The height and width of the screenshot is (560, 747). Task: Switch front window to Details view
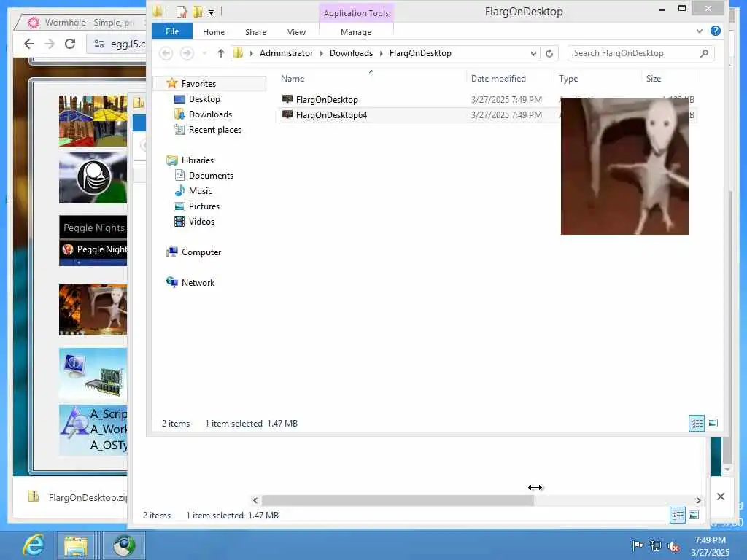tap(697, 424)
